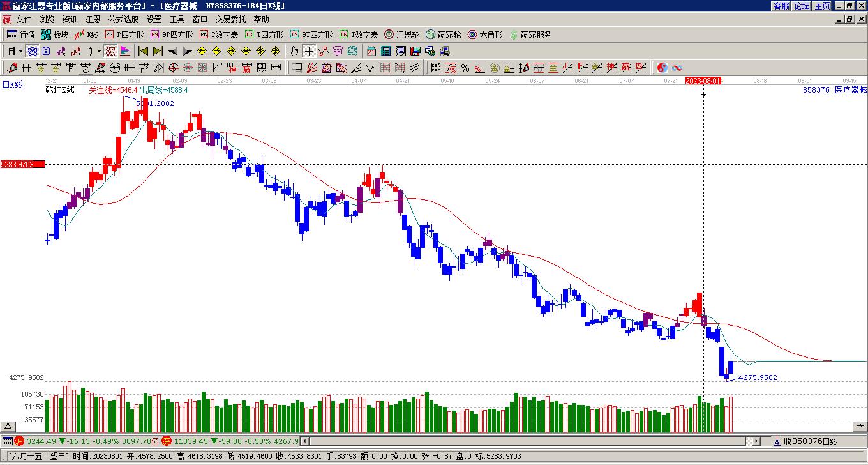Open the P四方形 tool
Viewport: 868px width, 465px height.
click(125, 34)
